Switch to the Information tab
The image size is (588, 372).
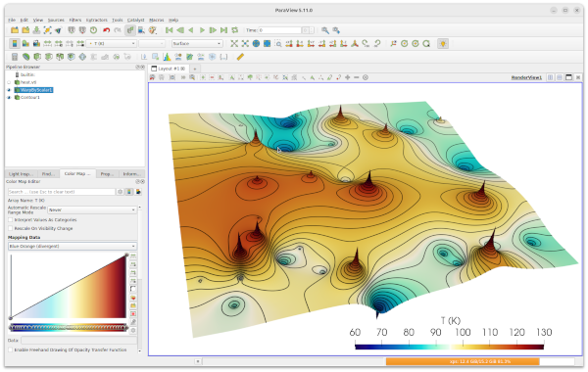pos(131,174)
